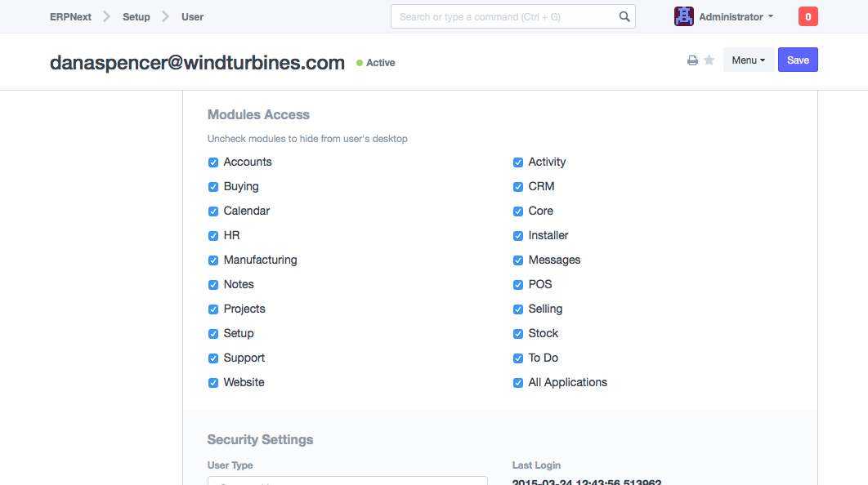This screenshot has height=485, width=868.
Task: Uncheck the Selling module checkbox
Action: (518, 309)
